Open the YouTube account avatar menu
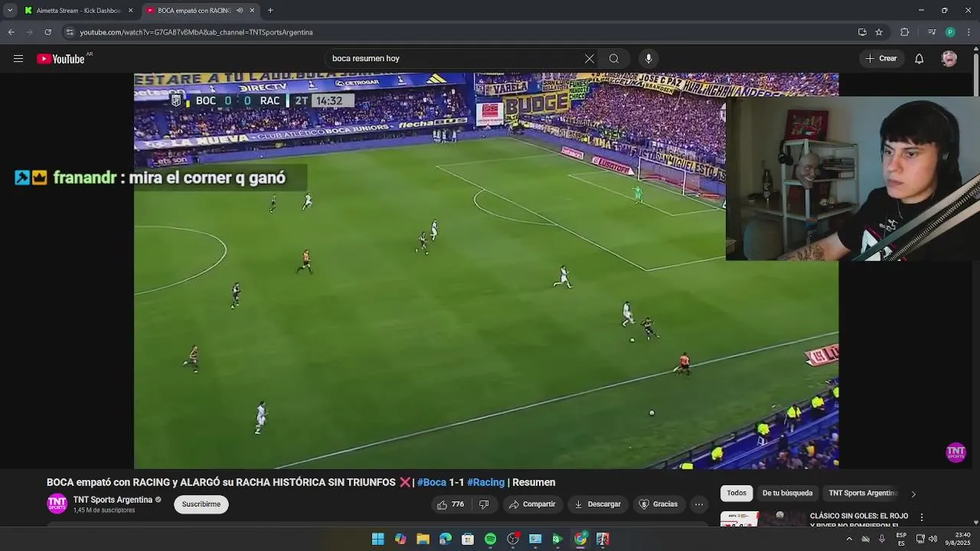Screen dimensions: 980x551 tap(949, 59)
